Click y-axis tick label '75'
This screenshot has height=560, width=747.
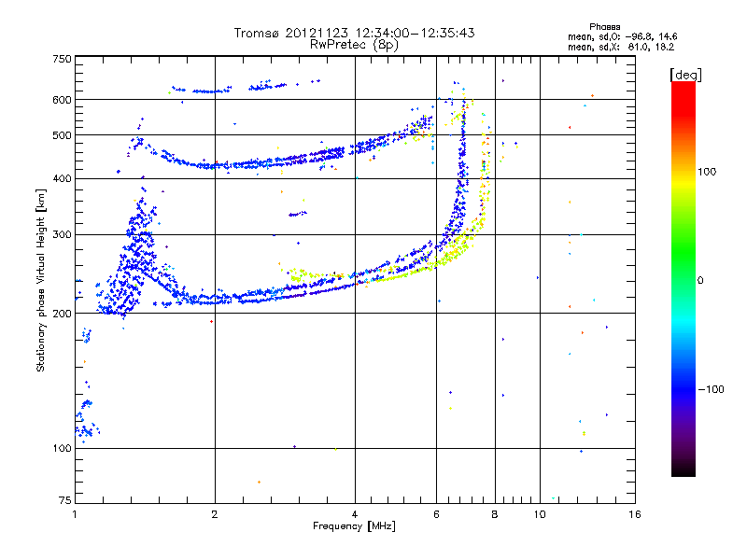point(65,500)
